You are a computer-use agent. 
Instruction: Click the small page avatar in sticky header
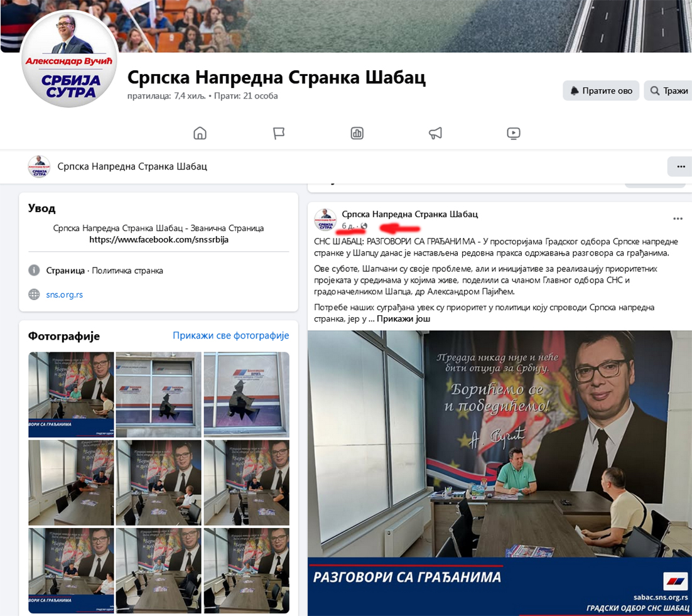tap(39, 166)
